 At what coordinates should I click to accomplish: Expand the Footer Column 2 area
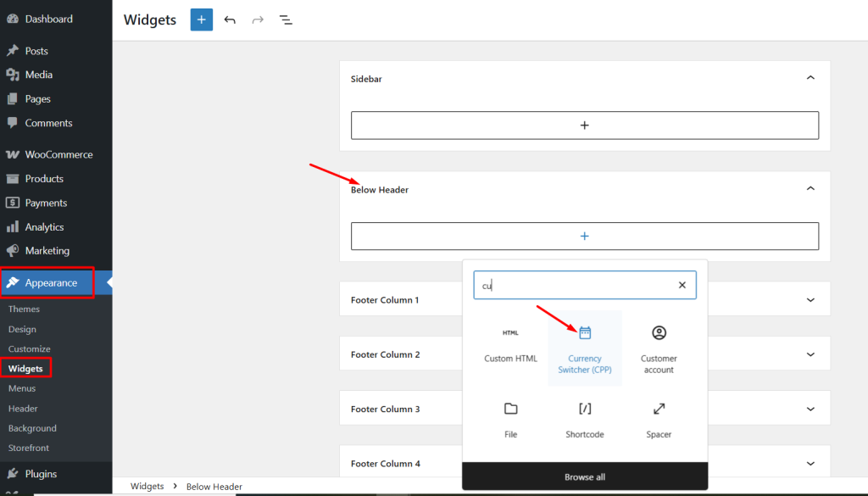point(810,354)
